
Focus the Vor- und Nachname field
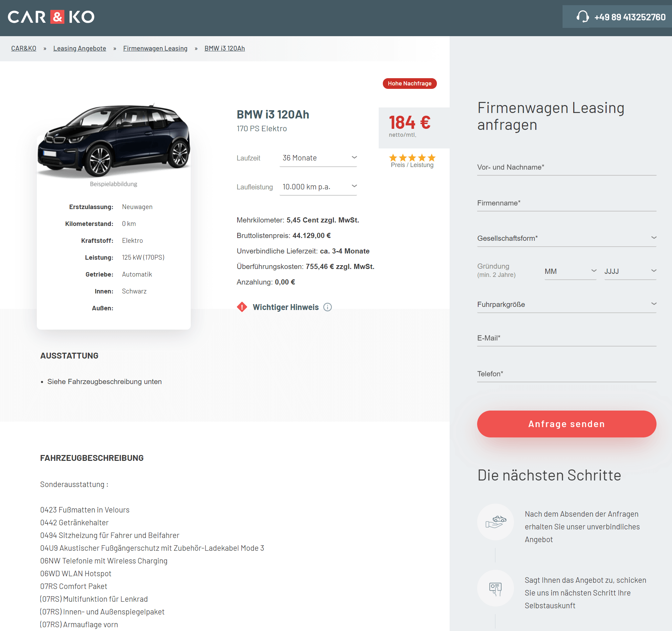pos(567,167)
